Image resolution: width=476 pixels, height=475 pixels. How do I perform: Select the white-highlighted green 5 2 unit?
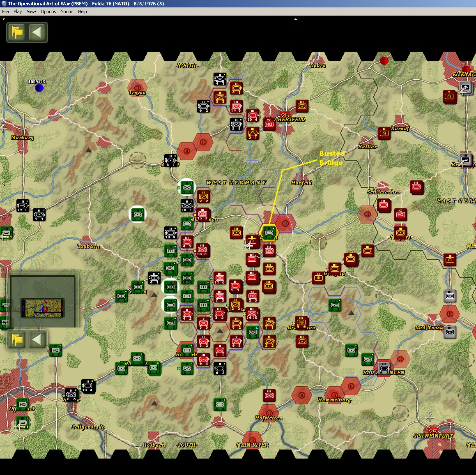tap(138, 214)
